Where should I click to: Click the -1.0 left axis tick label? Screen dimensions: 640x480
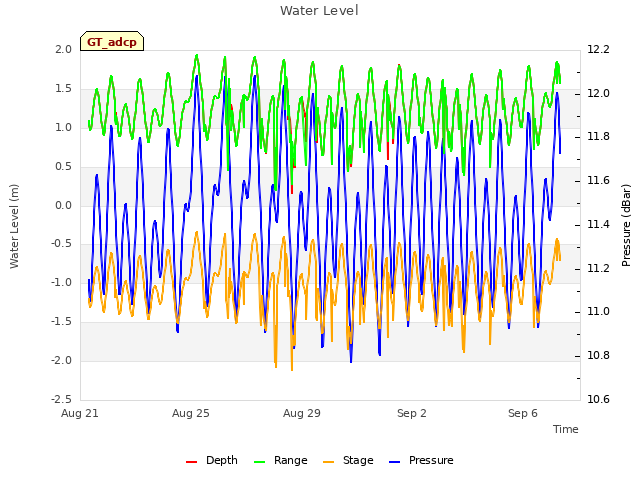pyautogui.click(x=61, y=282)
